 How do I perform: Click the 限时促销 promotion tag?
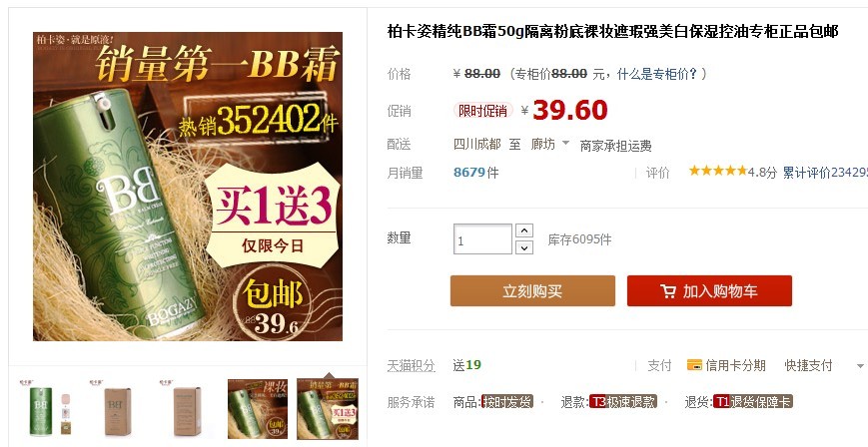482,111
